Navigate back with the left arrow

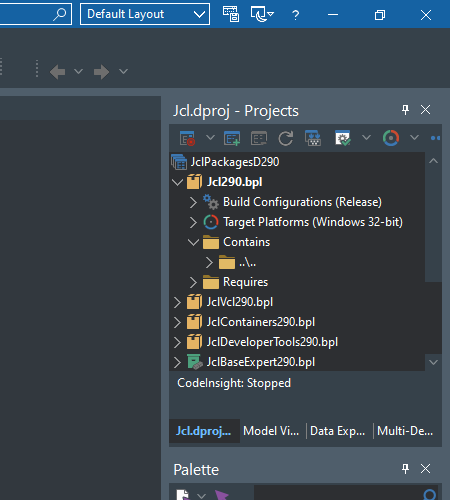coord(57,72)
